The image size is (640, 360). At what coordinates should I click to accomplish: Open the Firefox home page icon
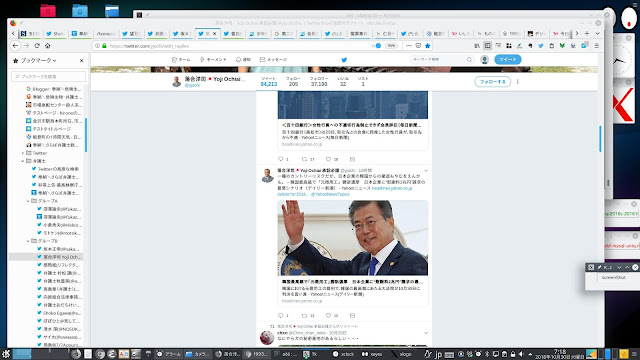click(48, 46)
